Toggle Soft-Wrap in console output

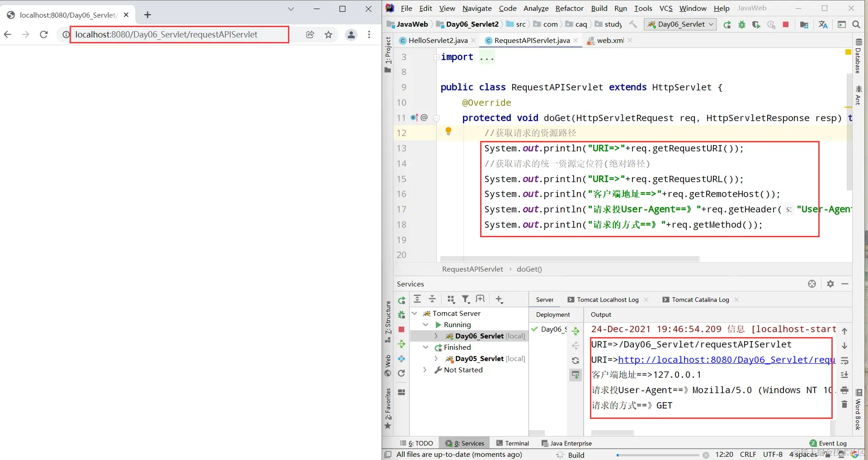point(844,361)
